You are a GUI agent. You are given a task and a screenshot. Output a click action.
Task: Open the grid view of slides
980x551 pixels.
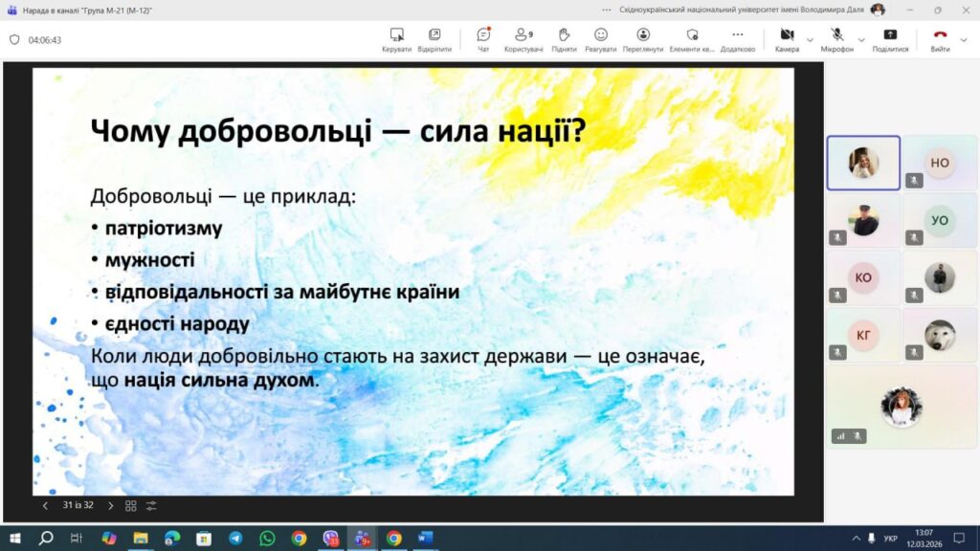(131, 505)
